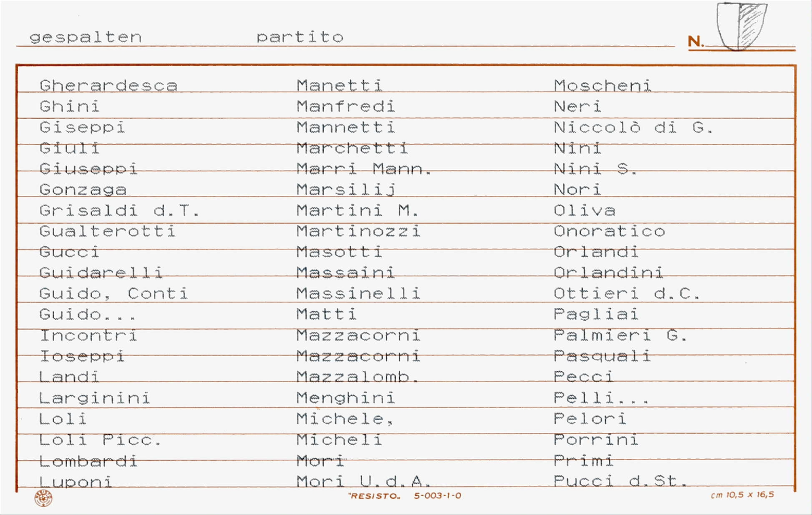Click the shield sketch drawing
This screenshot has height=515, width=812.
pos(742,26)
